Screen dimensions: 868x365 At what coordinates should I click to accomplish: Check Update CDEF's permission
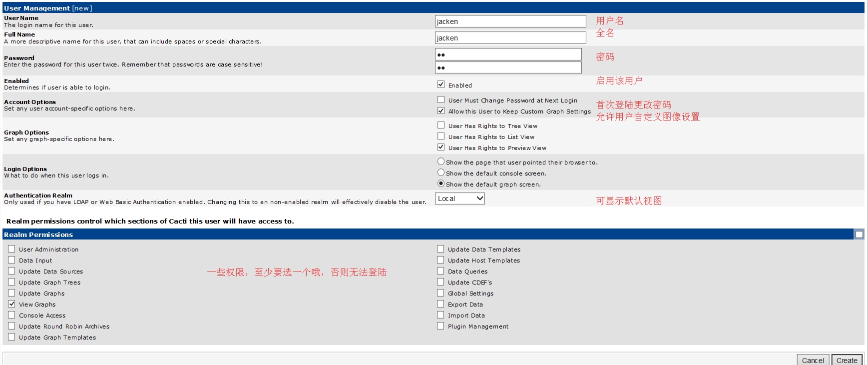point(440,281)
